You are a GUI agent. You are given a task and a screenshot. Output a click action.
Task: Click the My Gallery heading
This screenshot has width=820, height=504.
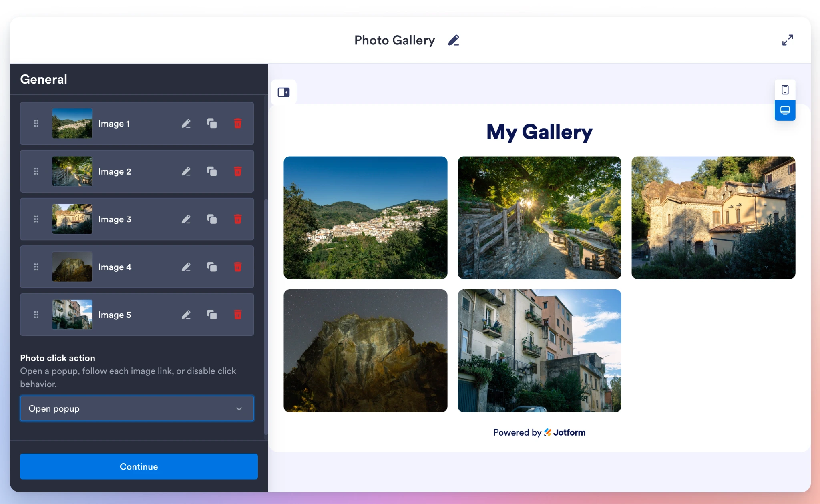[x=539, y=132]
